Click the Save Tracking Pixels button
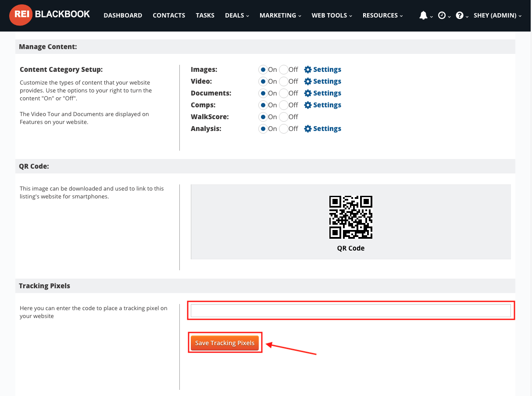Viewport: 532px width, 396px height. [x=225, y=343]
